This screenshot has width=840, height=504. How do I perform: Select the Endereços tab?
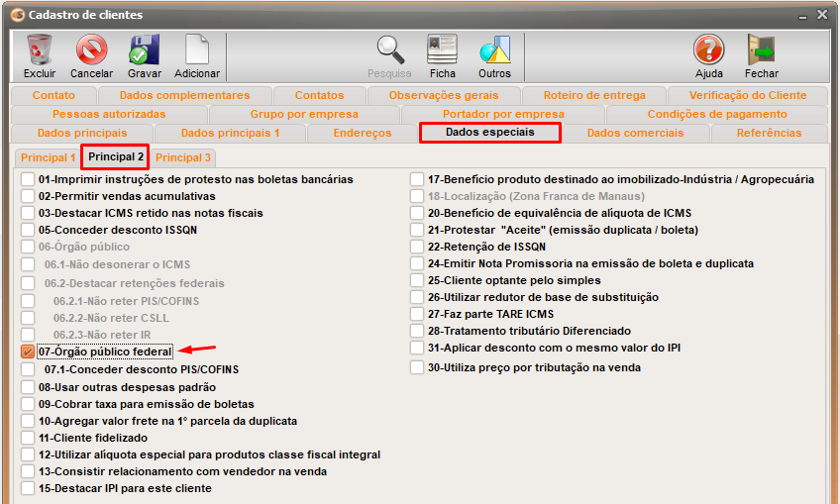pyautogui.click(x=362, y=133)
